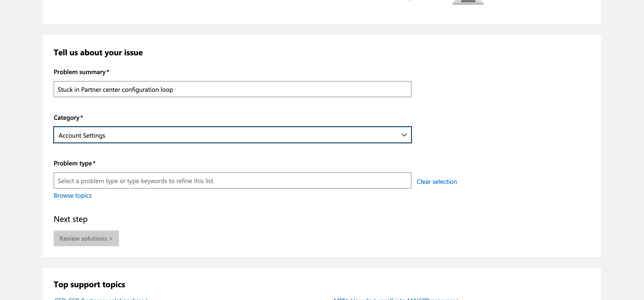644x300 pixels.
Task: Open the Browse topics link
Action: (x=72, y=195)
